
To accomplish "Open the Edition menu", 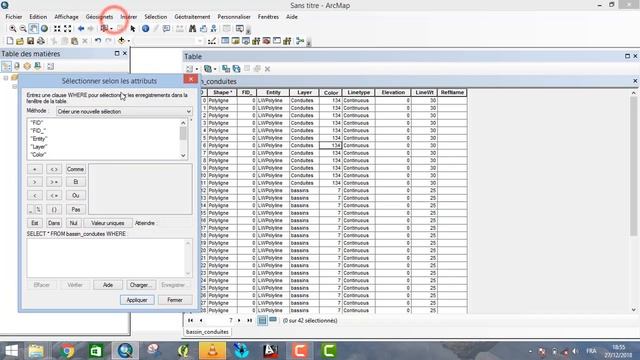I will (38, 17).
